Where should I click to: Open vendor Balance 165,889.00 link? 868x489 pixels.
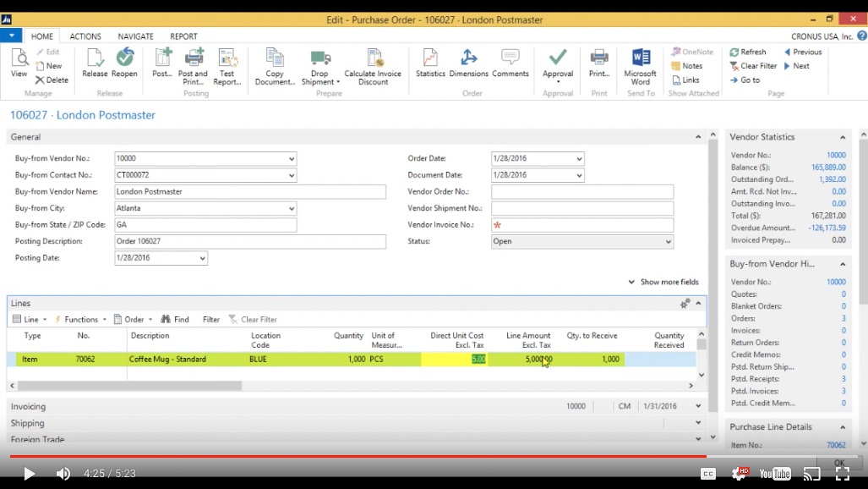coord(828,167)
